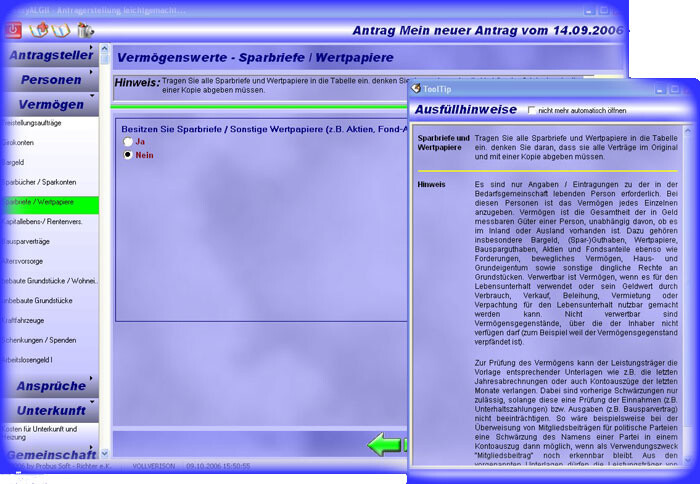Image resolution: width=700 pixels, height=484 pixels.
Task: Click 'Besitzen Sie Sparbriefe' question text
Action: pyautogui.click(x=264, y=129)
